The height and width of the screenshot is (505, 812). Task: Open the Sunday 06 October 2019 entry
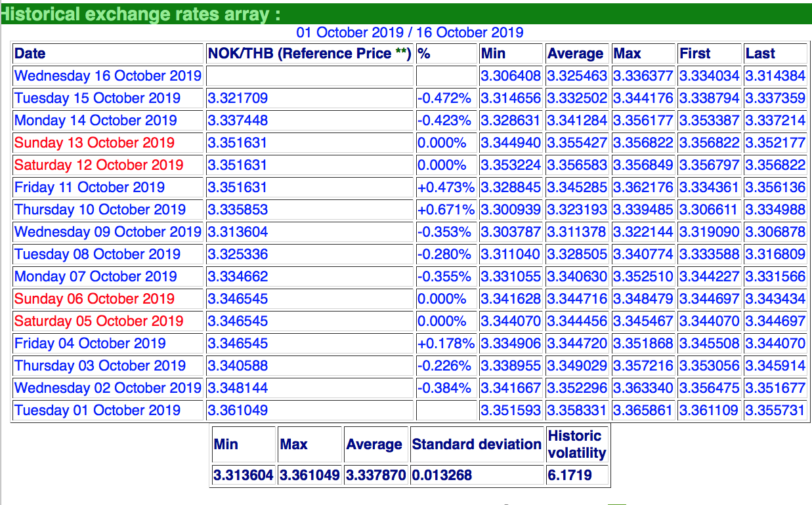tap(95, 299)
